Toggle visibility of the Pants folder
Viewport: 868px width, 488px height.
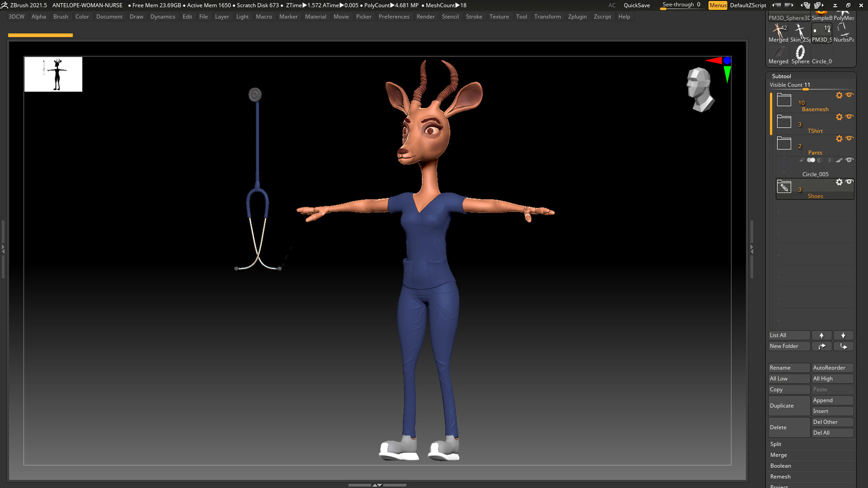tap(849, 138)
